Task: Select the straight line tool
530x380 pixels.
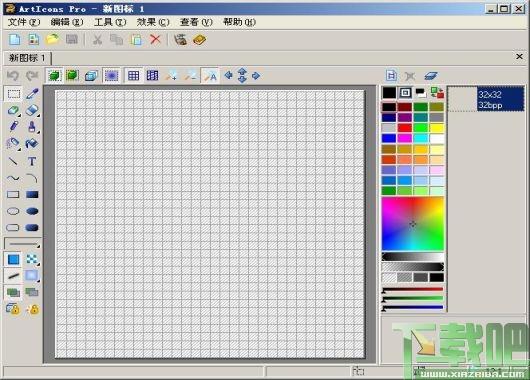Action: point(13,161)
